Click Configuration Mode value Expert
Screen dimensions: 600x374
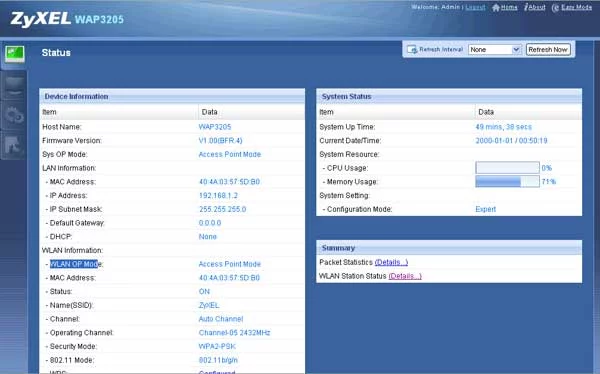(486, 209)
